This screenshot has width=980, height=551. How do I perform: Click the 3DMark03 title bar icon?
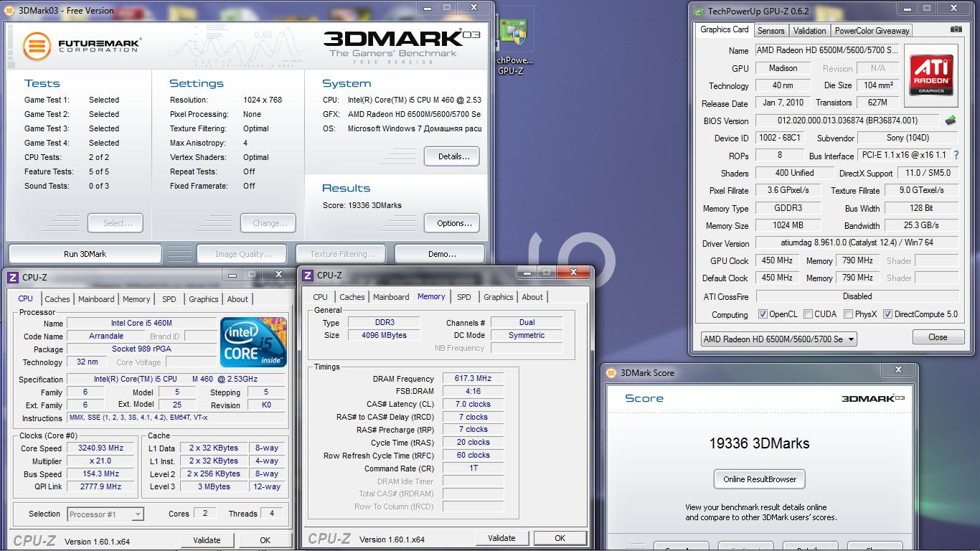click(10, 10)
